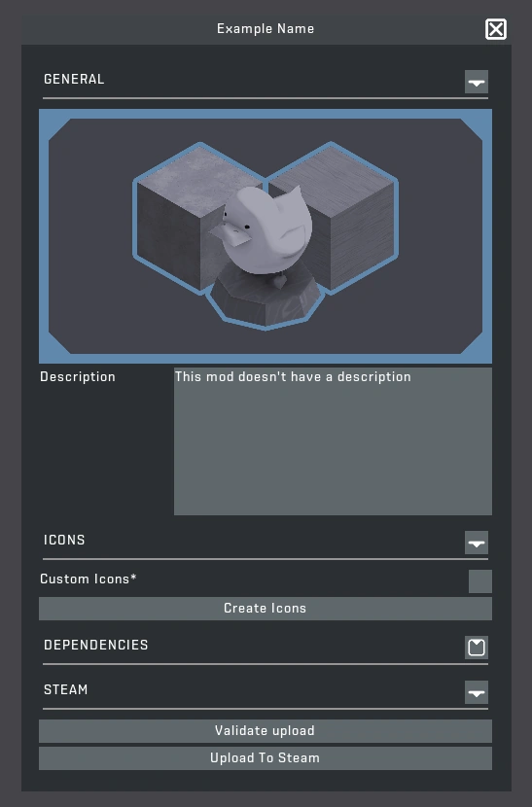532x807 pixels.
Task: Enable the Custom Icons checkbox
Action: 480,581
